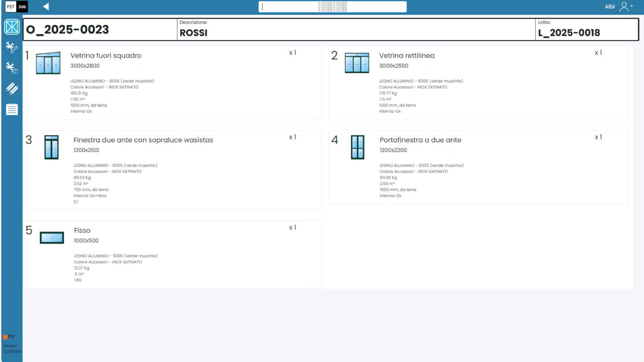
Task: Click weight 66.53 Kg
Action: (82, 178)
